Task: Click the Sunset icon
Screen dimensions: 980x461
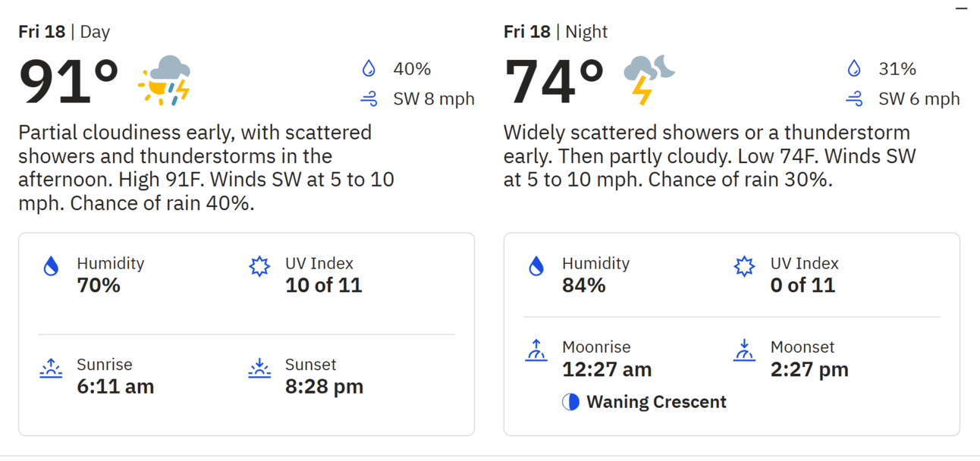Action: (259, 368)
